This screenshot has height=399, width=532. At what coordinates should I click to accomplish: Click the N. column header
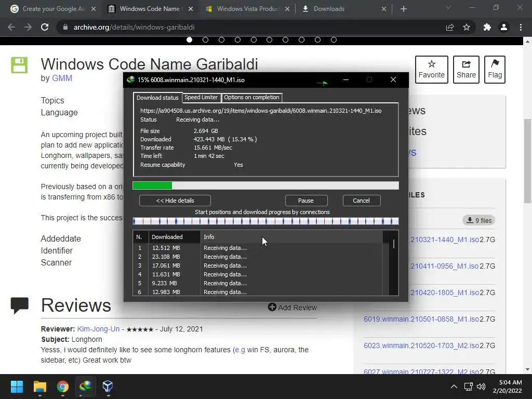140,237
